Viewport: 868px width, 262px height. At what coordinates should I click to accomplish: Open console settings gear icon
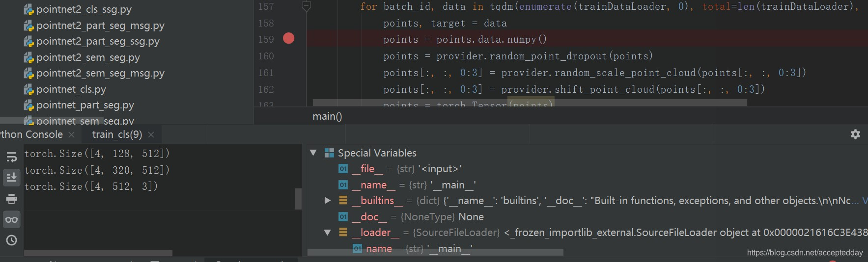coord(855,134)
